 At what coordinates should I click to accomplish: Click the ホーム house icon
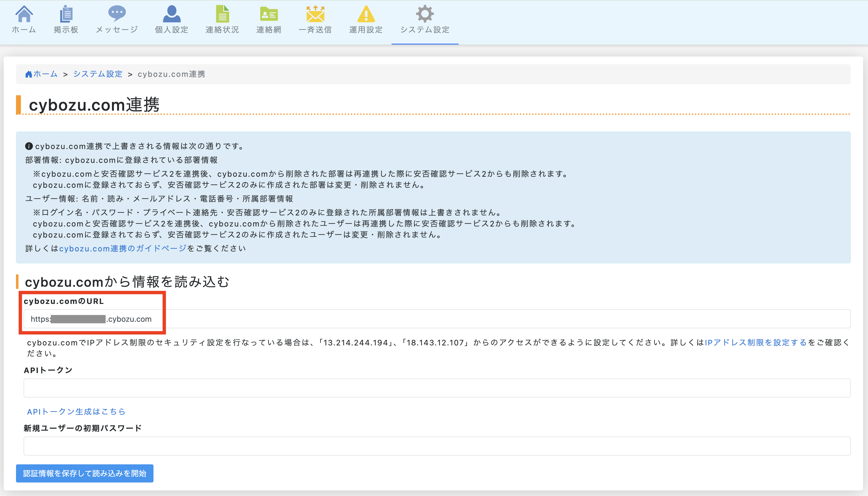click(24, 14)
